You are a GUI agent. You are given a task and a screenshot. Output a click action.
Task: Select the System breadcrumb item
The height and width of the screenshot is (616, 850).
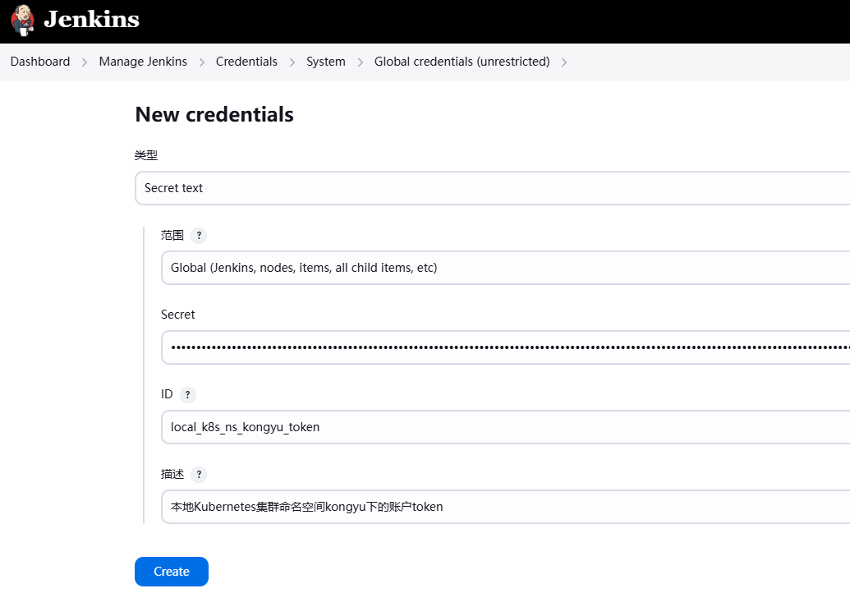point(326,62)
